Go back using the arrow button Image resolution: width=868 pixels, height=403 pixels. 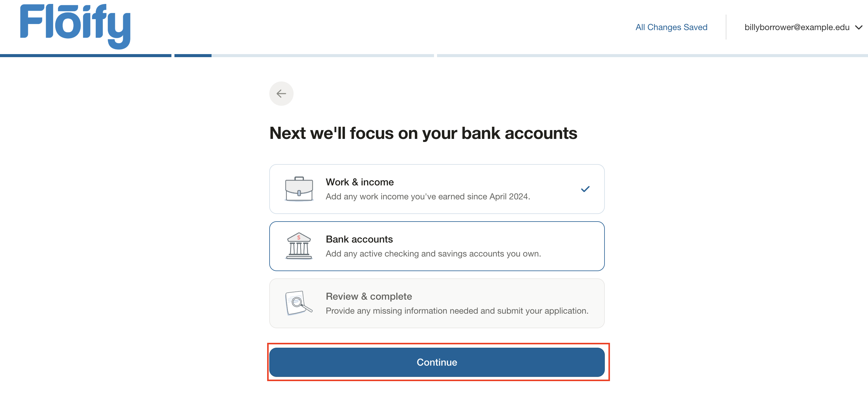(281, 94)
